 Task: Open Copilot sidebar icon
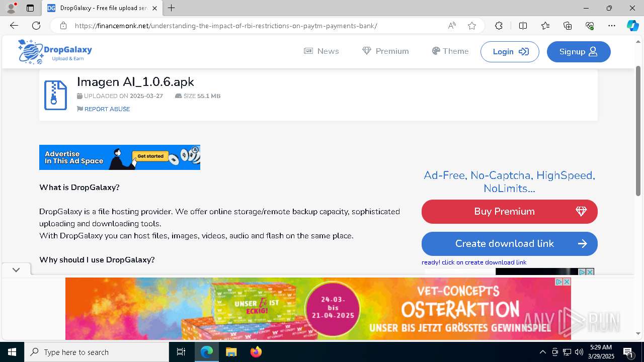point(632,26)
